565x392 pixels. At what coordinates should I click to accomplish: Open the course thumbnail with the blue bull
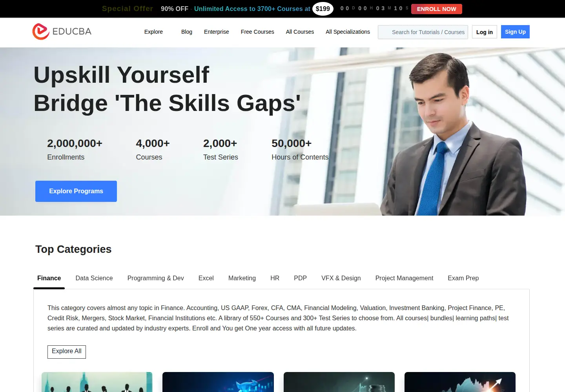218,382
